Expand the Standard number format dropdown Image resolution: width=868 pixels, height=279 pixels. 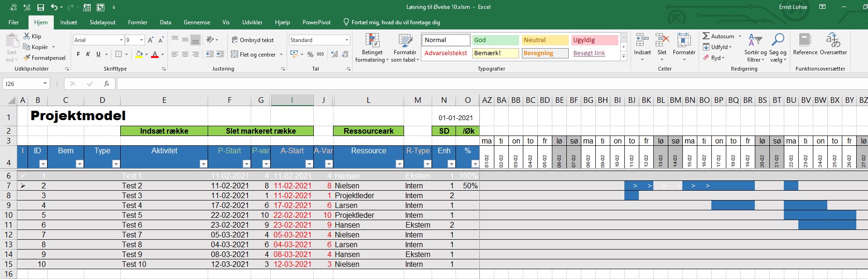(x=347, y=40)
